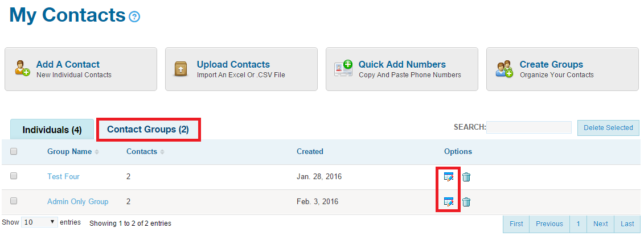Click the Upload Contacts box icon
Screen dimensions: 644x236
181,69
